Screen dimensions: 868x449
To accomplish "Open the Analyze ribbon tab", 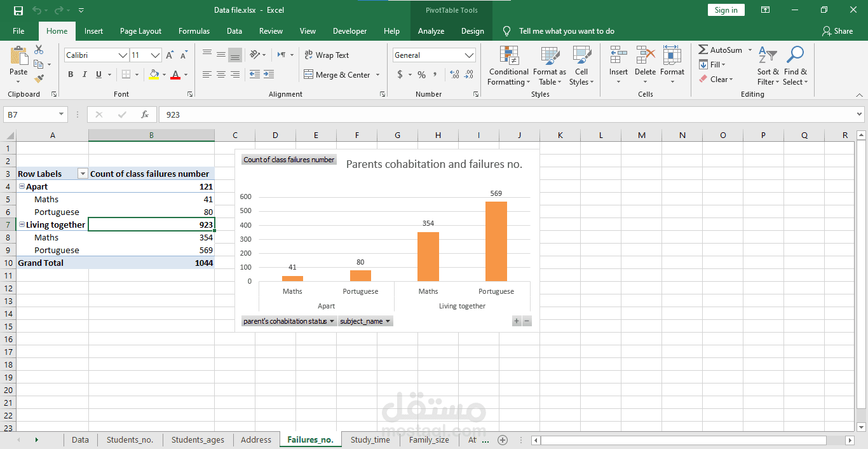I will click(431, 31).
